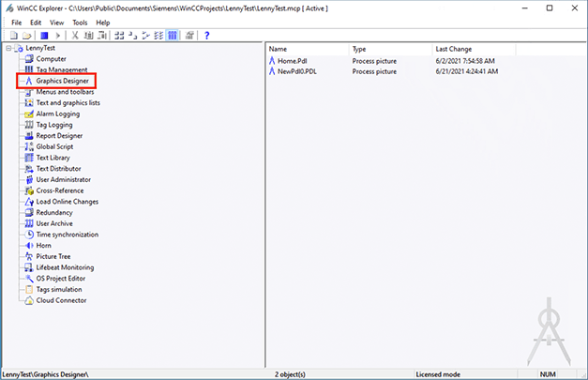This screenshot has height=380, width=588.
Task: Click the blue Help question mark
Action: pos(206,36)
